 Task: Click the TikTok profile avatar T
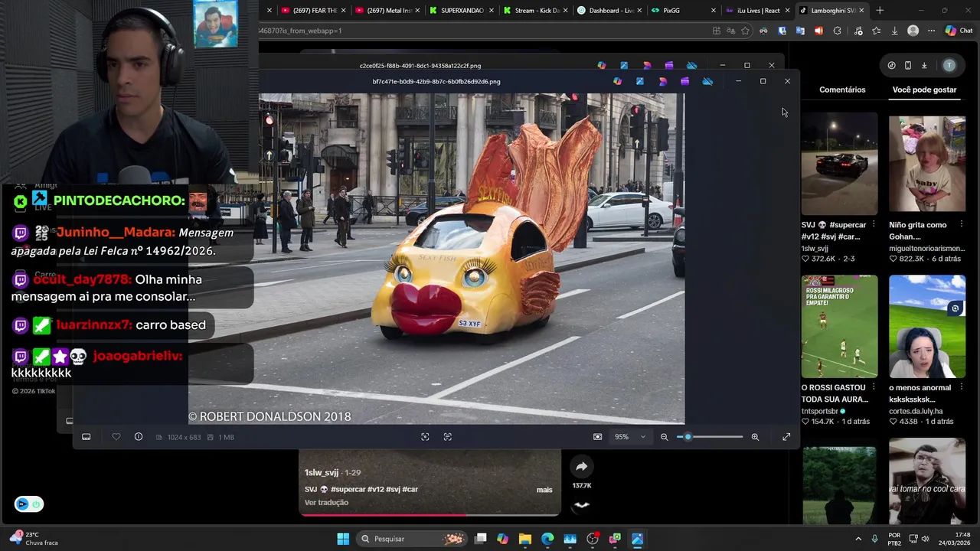coord(949,66)
